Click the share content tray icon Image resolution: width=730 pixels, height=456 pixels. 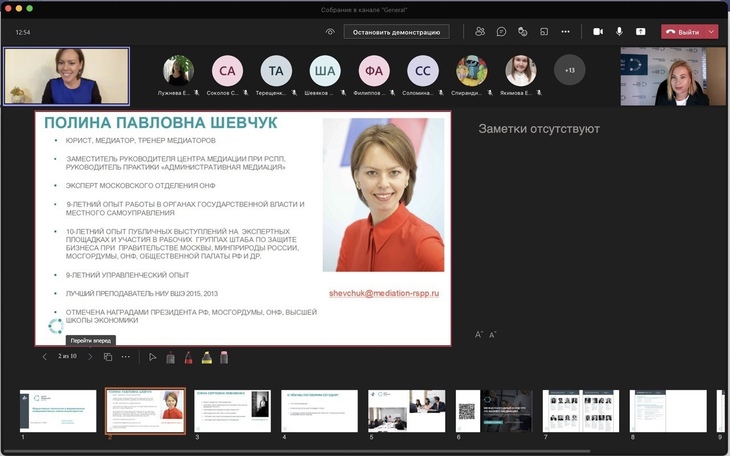(641, 32)
